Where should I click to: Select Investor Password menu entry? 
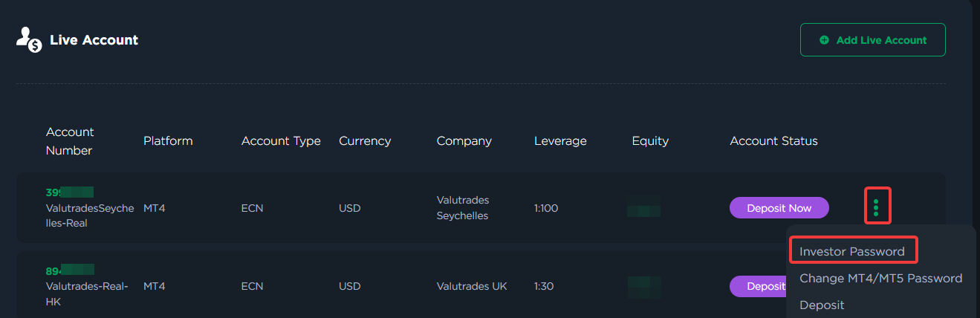pos(852,251)
